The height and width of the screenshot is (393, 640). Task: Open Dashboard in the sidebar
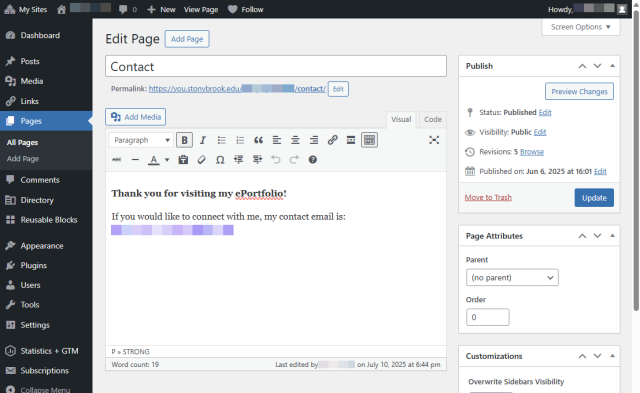[x=46, y=36]
